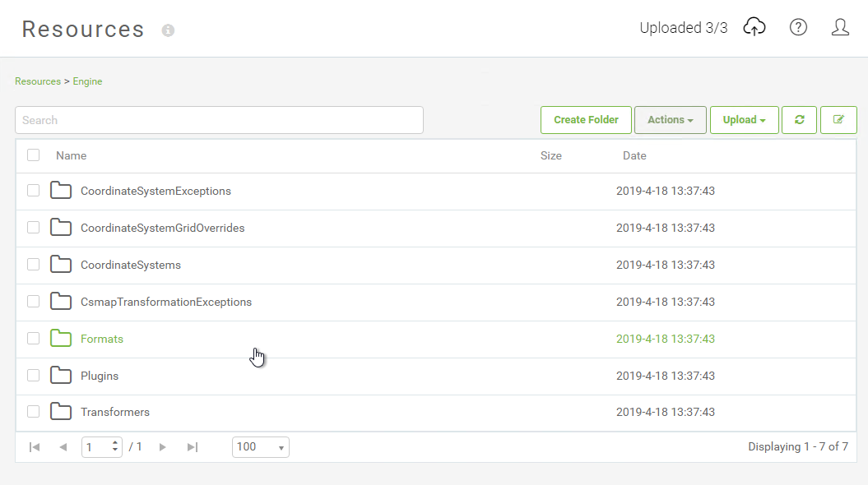Check the CoordinateSystemGridOverrides row checkbox
Viewport: 868px width, 485px height.
33,227
